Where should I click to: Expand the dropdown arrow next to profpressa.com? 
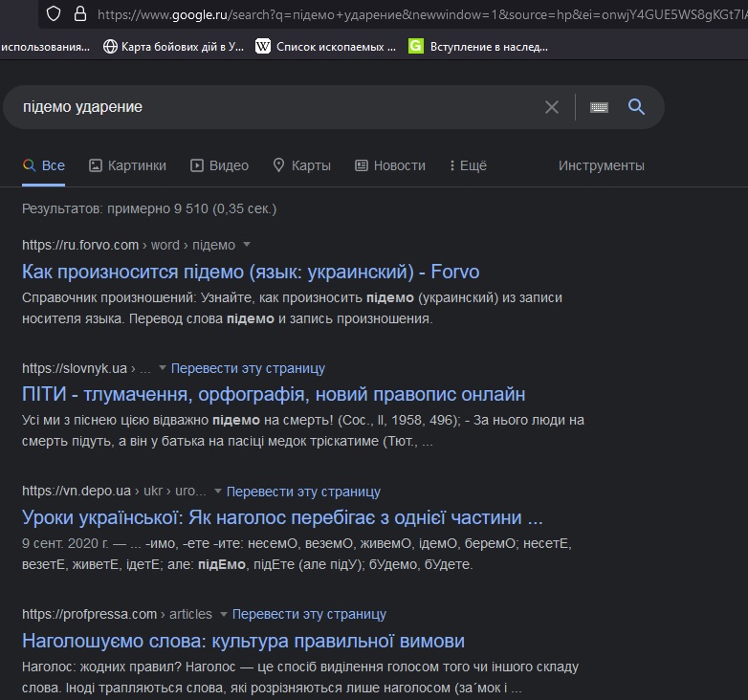(223, 614)
